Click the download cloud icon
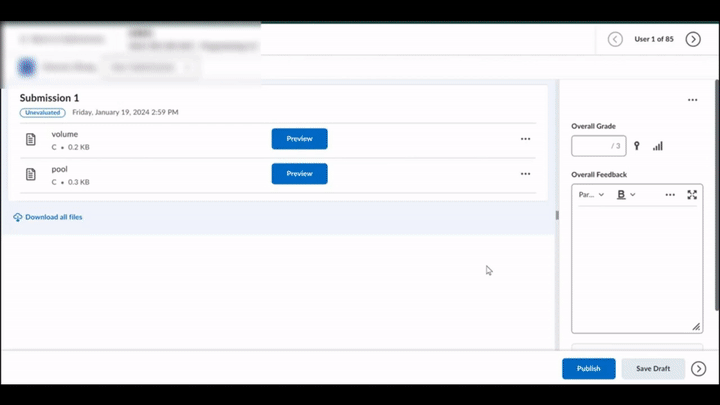 click(x=17, y=217)
